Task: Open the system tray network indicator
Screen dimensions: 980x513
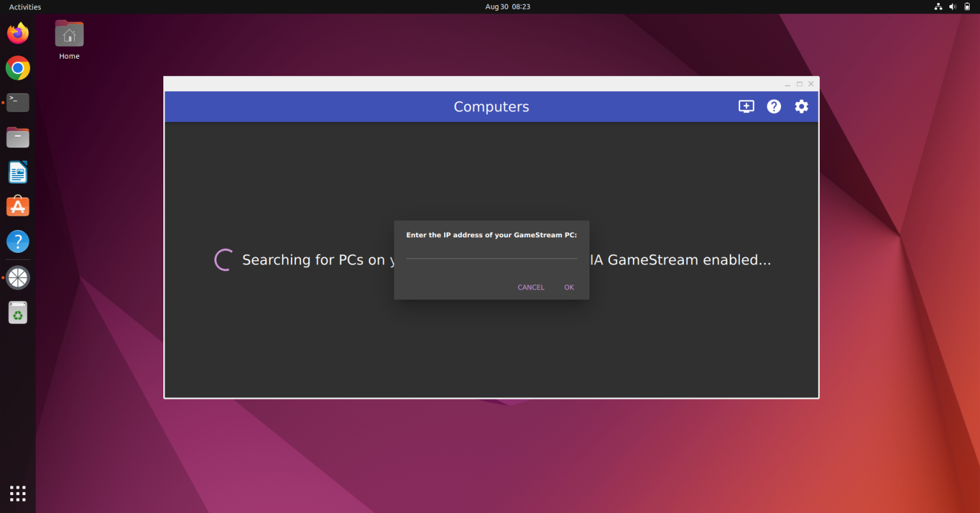Action: tap(938, 6)
